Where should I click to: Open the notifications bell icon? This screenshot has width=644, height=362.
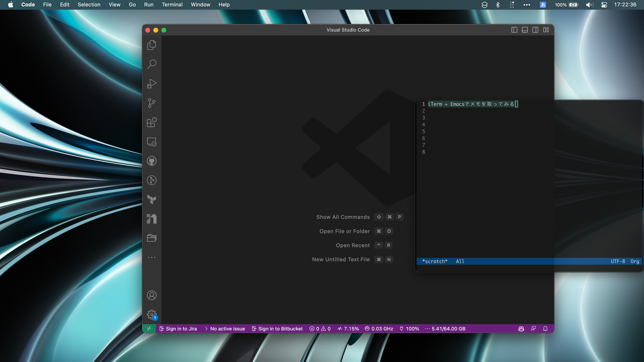click(x=545, y=329)
